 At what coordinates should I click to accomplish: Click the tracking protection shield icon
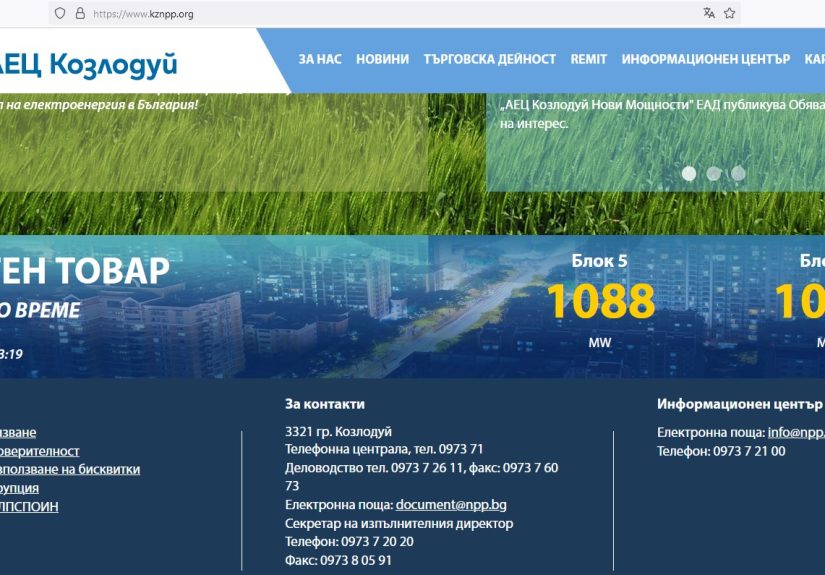pos(60,13)
